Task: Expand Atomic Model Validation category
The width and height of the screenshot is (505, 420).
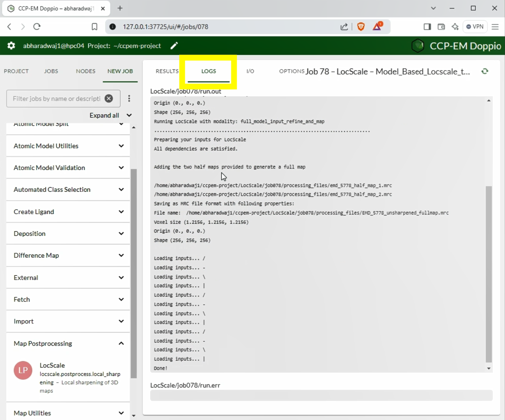Action: (68, 168)
